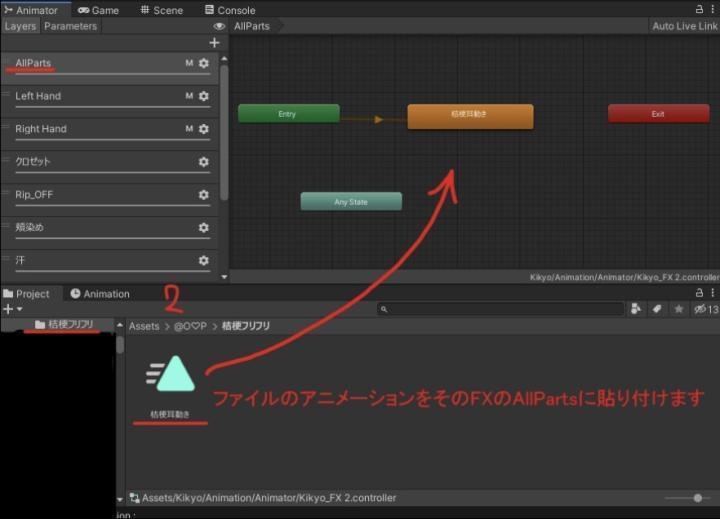Select the Any State node
This screenshot has height=519, width=720.
click(x=351, y=201)
